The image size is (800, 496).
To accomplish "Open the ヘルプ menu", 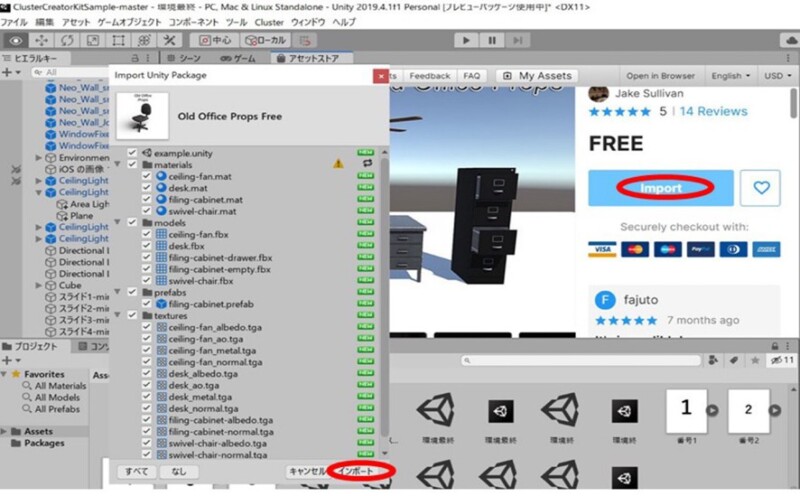I will (344, 22).
